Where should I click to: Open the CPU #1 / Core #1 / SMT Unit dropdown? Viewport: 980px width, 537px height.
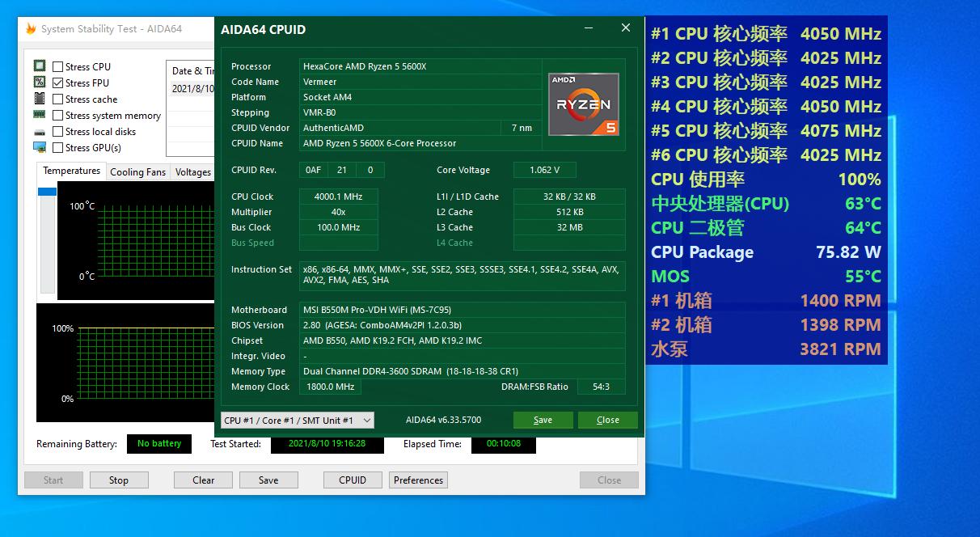298,420
